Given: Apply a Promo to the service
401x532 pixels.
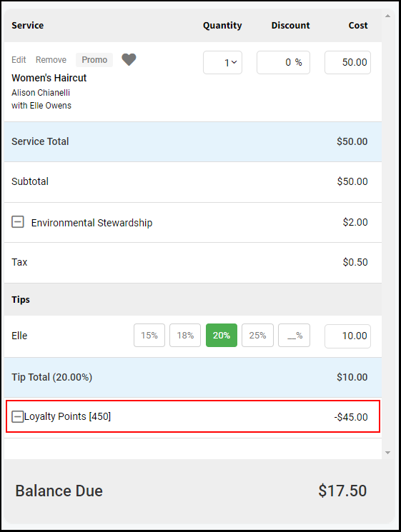Looking at the screenshot, I should click(94, 60).
